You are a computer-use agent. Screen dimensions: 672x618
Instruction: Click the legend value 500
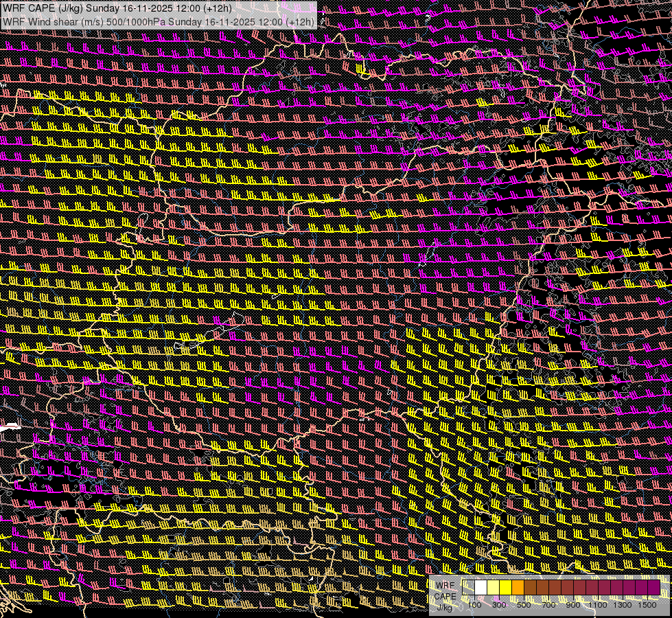(x=524, y=605)
